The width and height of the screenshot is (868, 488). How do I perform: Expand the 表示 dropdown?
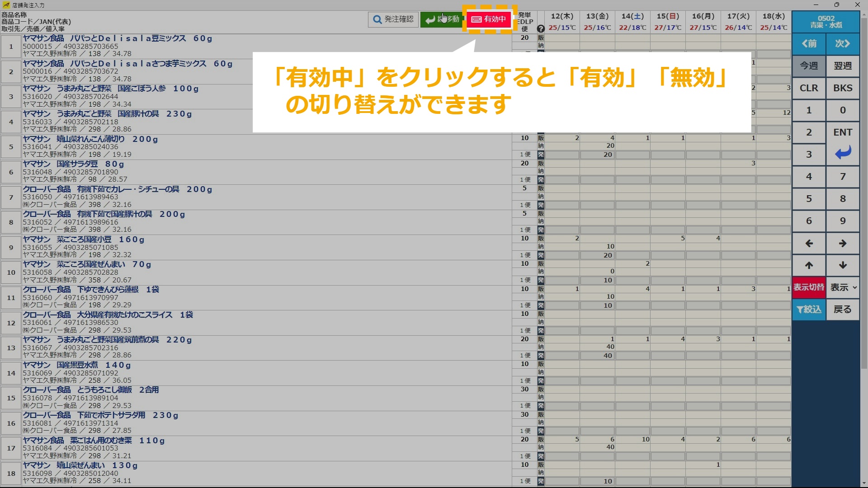[x=843, y=287]
